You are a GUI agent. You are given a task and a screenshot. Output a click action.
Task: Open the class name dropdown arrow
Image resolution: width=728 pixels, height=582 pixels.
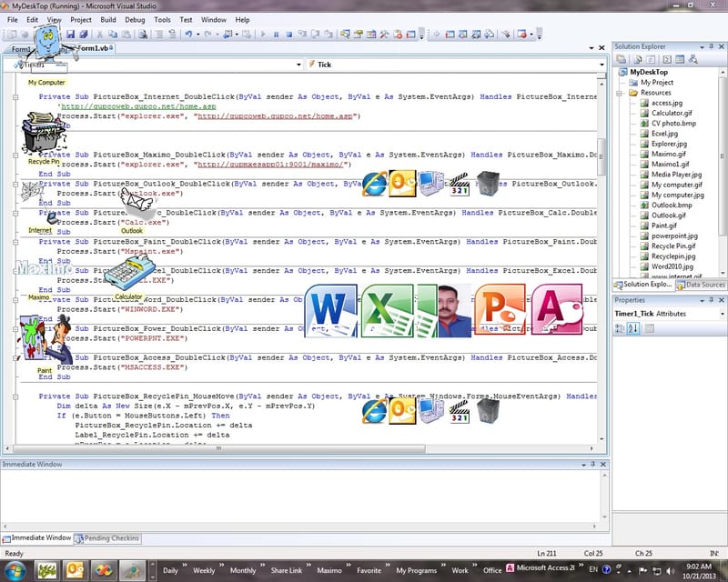[298, 65]
